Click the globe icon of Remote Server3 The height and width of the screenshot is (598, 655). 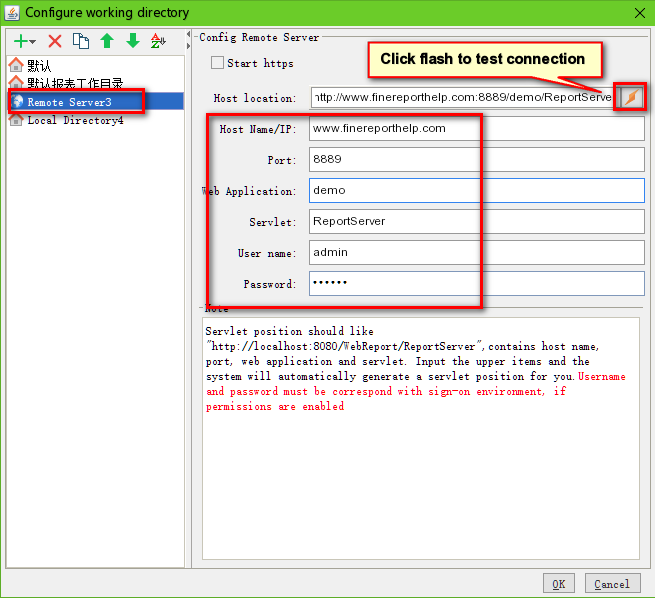pyautogui.click(x=17, y=101)
